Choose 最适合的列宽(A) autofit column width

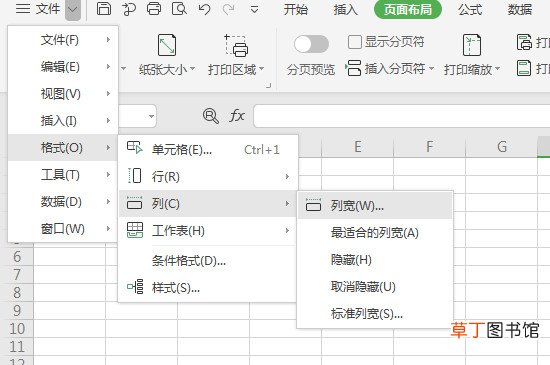click(375, 232)
